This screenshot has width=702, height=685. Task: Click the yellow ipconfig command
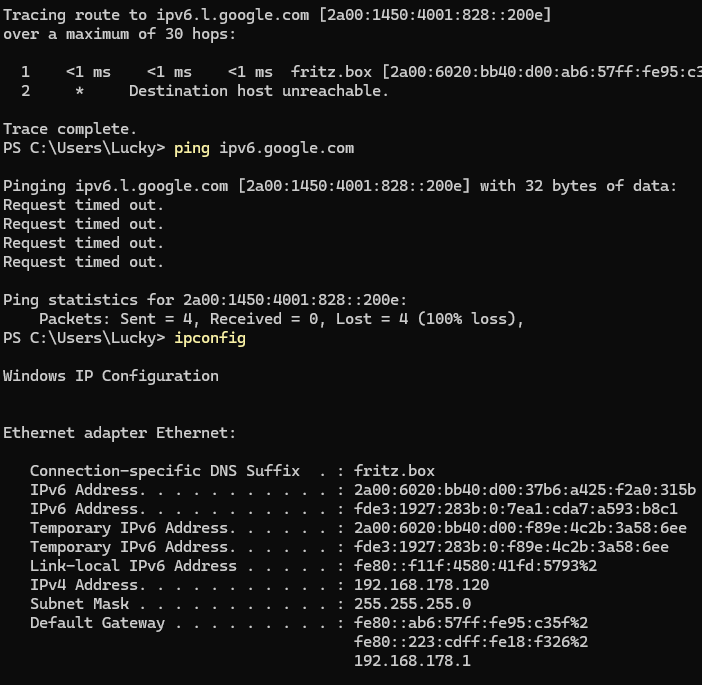pos(210,338)
